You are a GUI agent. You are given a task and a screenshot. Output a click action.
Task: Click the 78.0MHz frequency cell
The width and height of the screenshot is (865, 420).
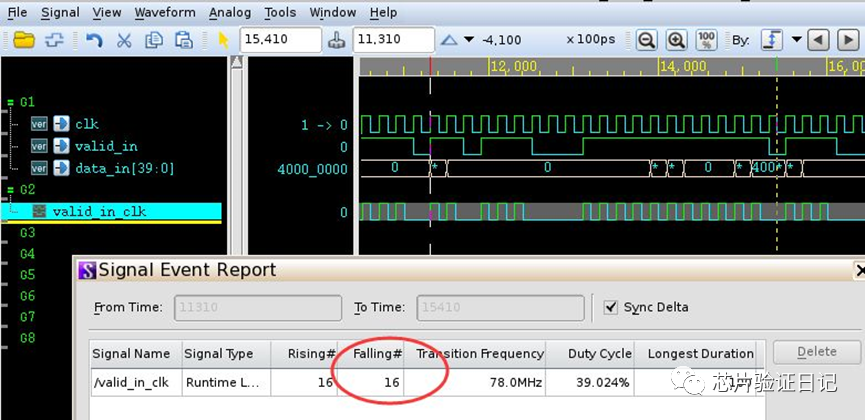click(x=475, y=382)
